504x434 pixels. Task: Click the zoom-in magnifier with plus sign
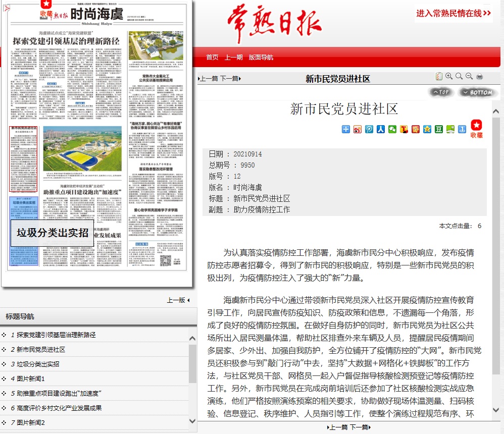point(449,77)
